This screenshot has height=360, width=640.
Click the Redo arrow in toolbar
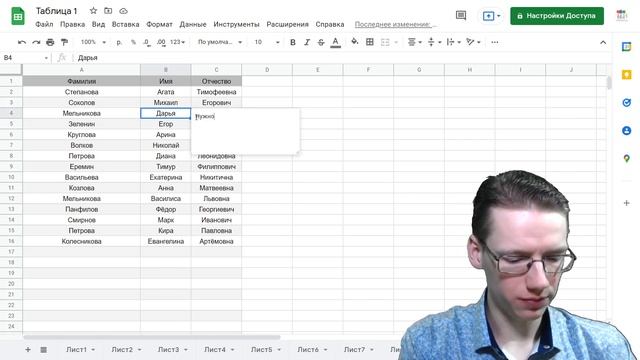click(x=36, y=42)
